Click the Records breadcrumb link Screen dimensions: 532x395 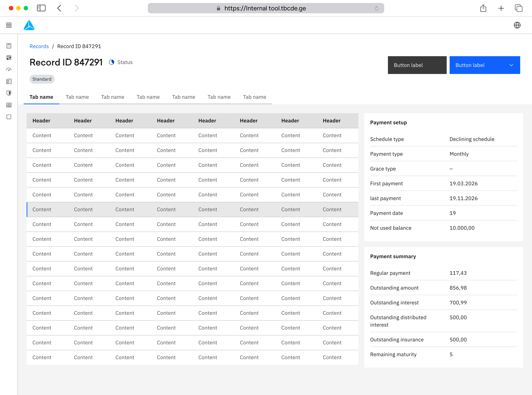[x=39, y=46]
